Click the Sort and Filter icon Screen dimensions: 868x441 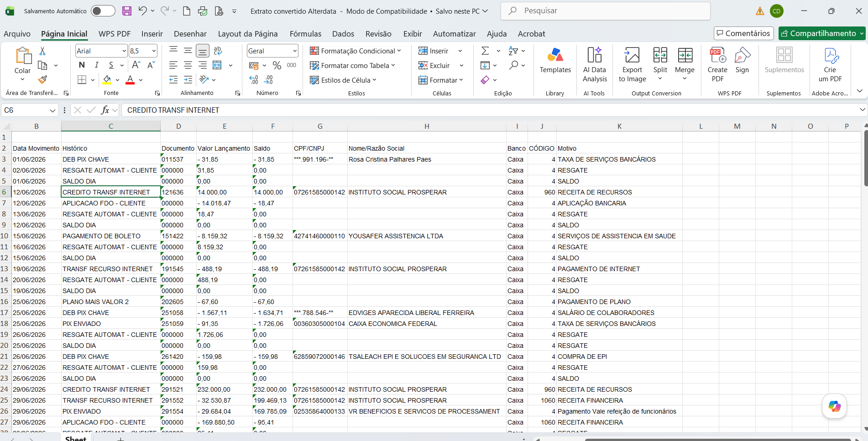click(x=513, y=51)
